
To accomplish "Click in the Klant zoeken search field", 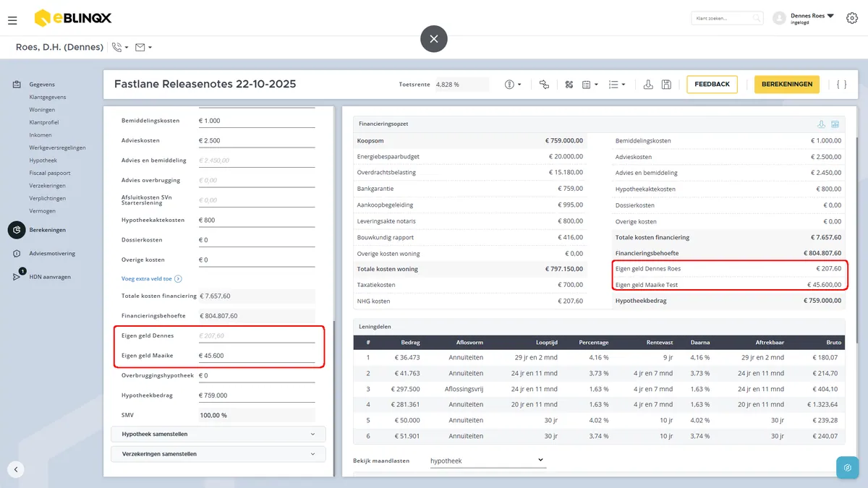I will pyautogui.click(x=727, y=18).
